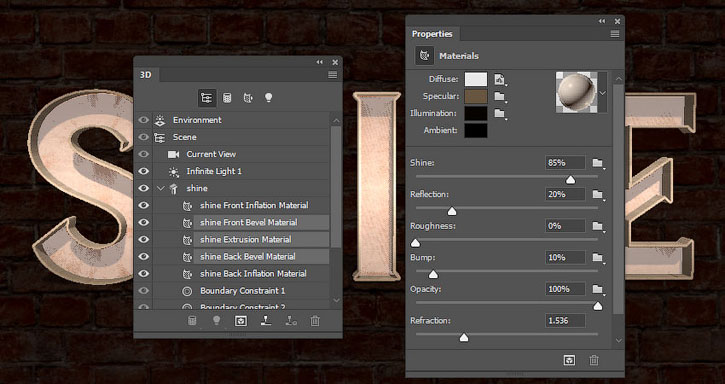Switch to the Properties tab
Screen dimensions: 725x384
pyautogui.click(x=432, y=34)
